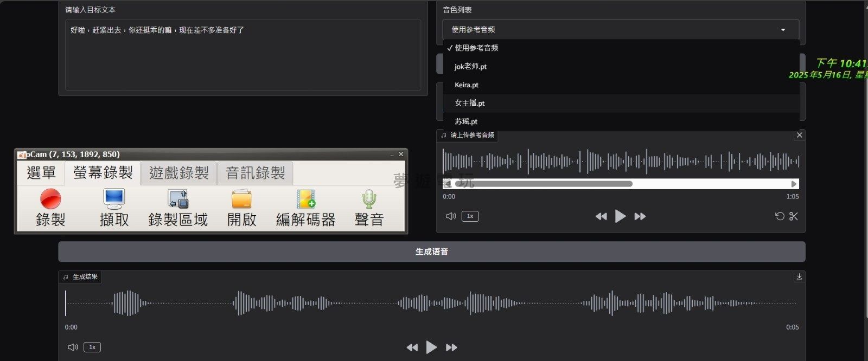Viewport: 868px width, 361px height.
Task: Click speaker icon of generated result
Action: pos(73,347)
